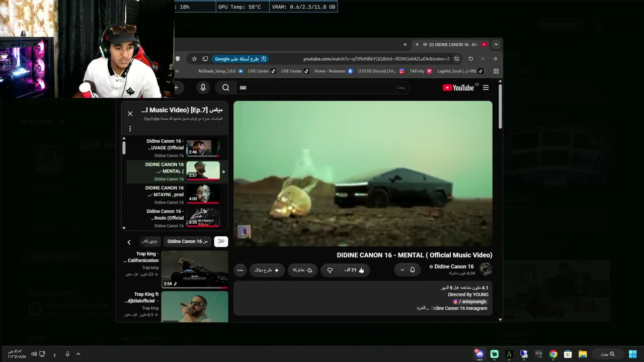This screenshot has height=362, width=644.
Task: Open the YouTube hamburger guide menu
Action: (x=486, y=87)
